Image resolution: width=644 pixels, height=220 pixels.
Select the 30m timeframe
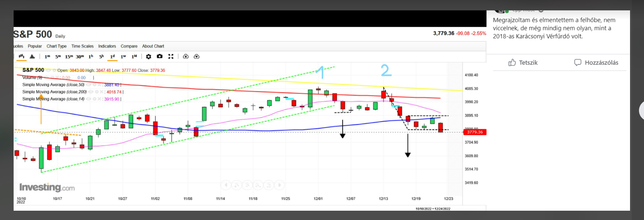pos(80,57)
